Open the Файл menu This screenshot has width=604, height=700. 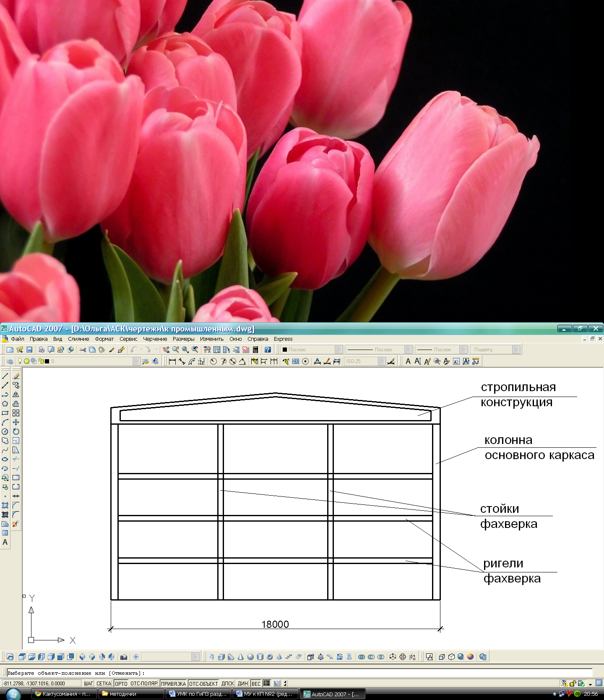point(18,339)
